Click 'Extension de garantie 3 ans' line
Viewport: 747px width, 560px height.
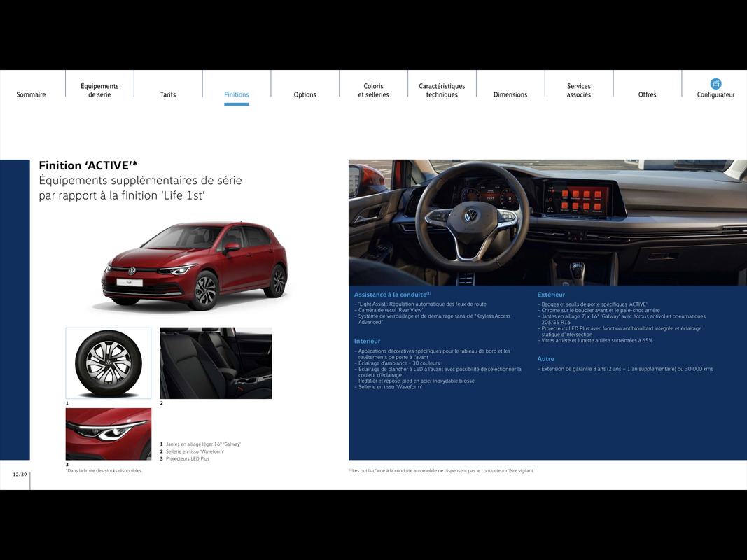point(625,369)
